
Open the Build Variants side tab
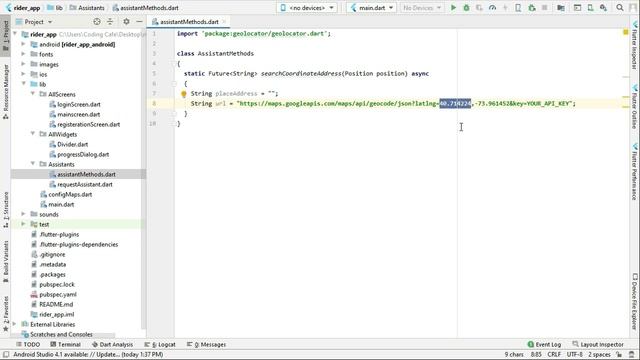coord(6,261)
